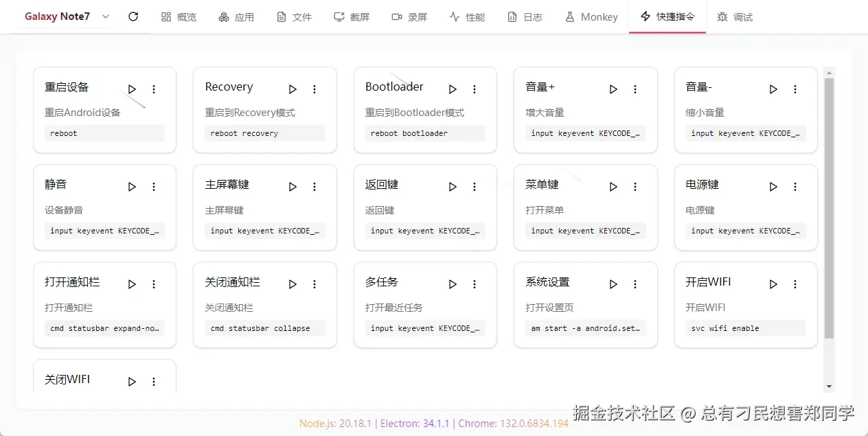Open the Monkey testing tab
The height and width of the screenshot is (436, 868).
[x=591, y=16]
